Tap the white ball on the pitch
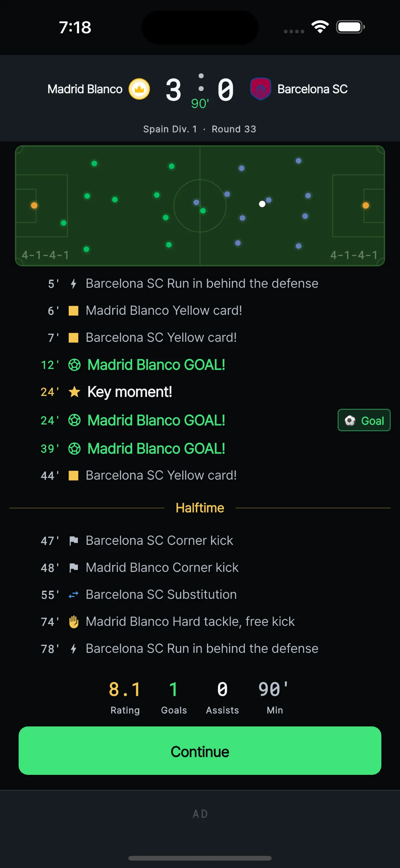The width and height of the screenshot is (400, 868). [x=262, y=204]
